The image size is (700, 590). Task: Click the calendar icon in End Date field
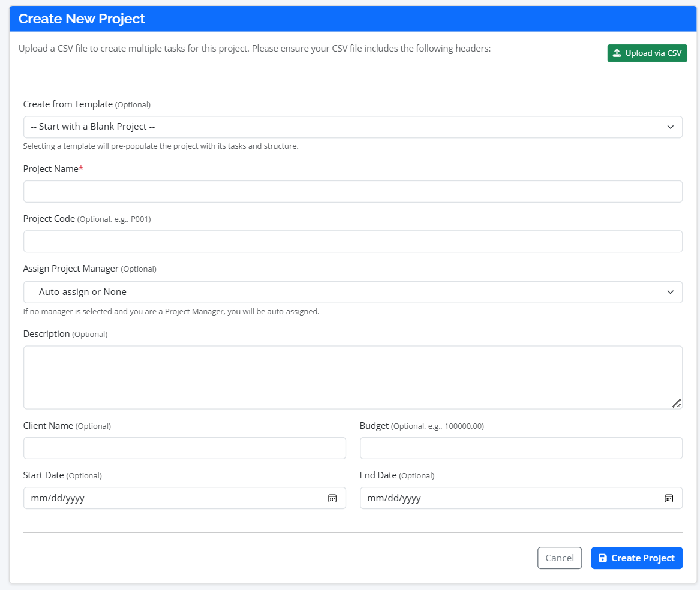click(x=669, y=498)
